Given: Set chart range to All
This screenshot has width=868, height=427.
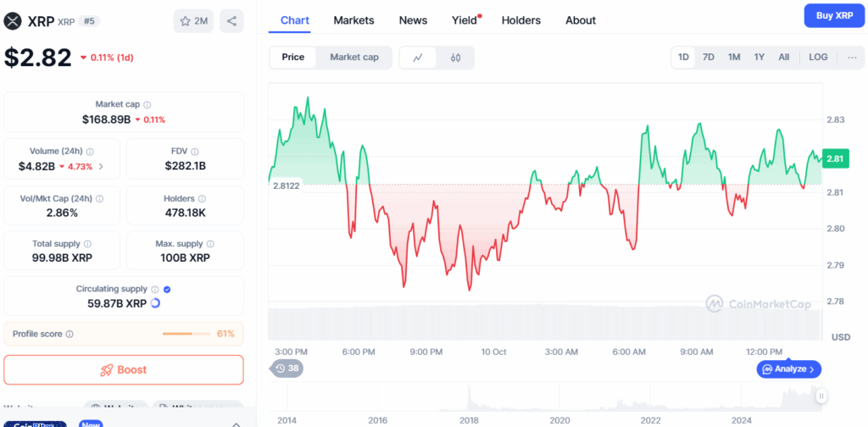Looking at the screenshot, I should pyautogui.click(x=784, y=58).
